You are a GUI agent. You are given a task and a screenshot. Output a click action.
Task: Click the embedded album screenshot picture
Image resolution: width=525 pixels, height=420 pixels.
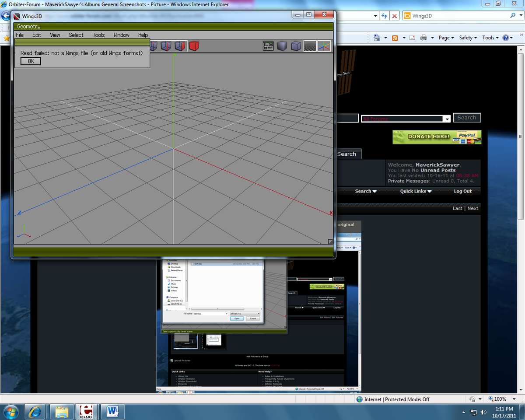coord(259,306)
